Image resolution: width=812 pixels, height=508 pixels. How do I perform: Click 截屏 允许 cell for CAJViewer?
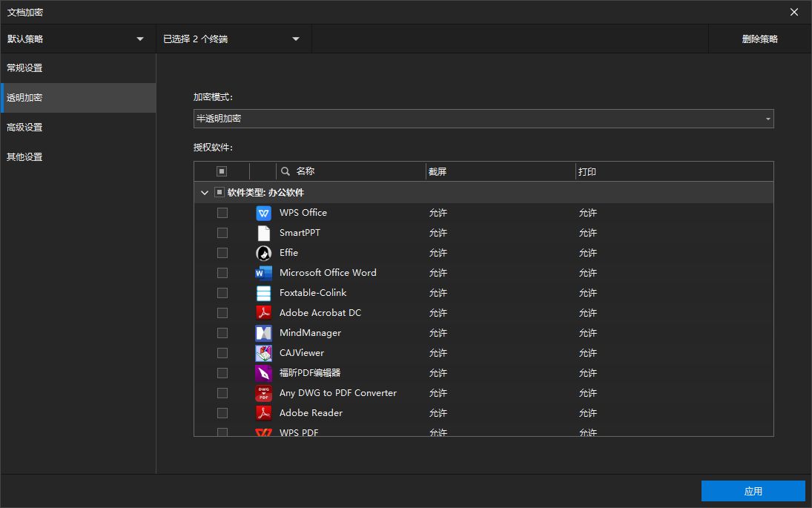pos(438,353)
